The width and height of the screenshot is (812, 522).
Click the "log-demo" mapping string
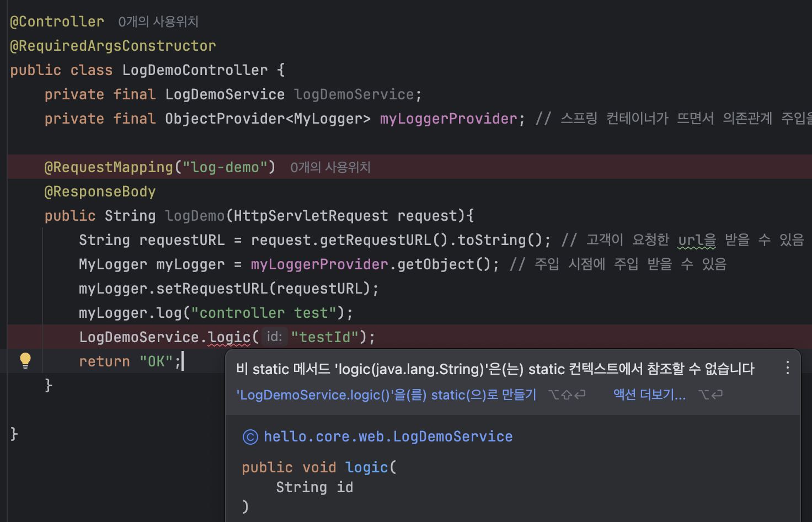(x=225, y=167)
